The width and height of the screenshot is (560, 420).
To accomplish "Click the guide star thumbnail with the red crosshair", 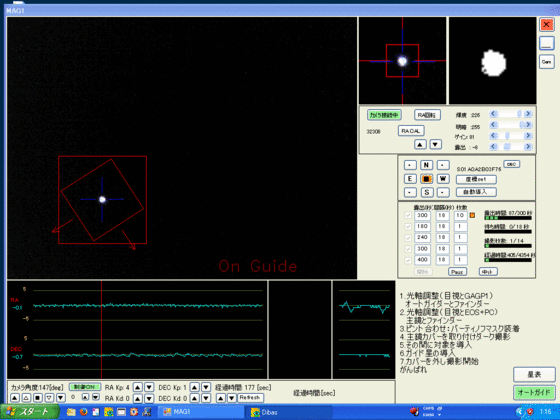I will pos(402,61).
